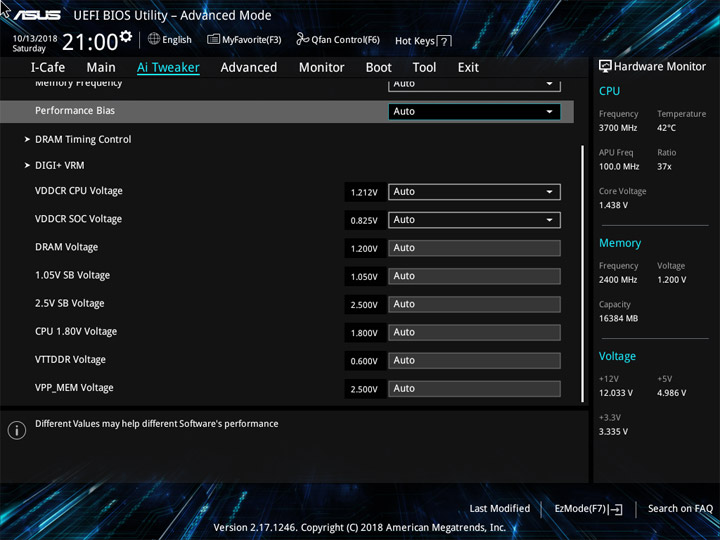The width and height of the screenshot is (720, 540).
Task: Click the 1.05V SB Voltage Auto field
Action: click(x=474, y=276)
